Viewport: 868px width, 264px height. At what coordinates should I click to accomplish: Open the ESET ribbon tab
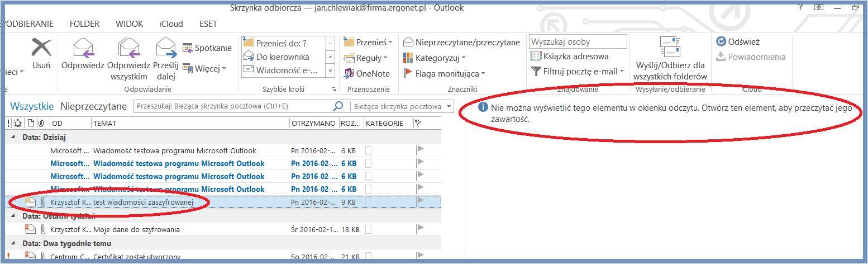tap(208, 24)
